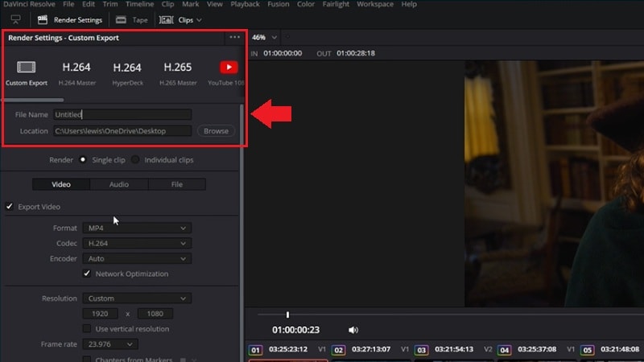This screenshot has height=362, width=644.
Task: Open the Mark menu
Action: tap(191, 4)
